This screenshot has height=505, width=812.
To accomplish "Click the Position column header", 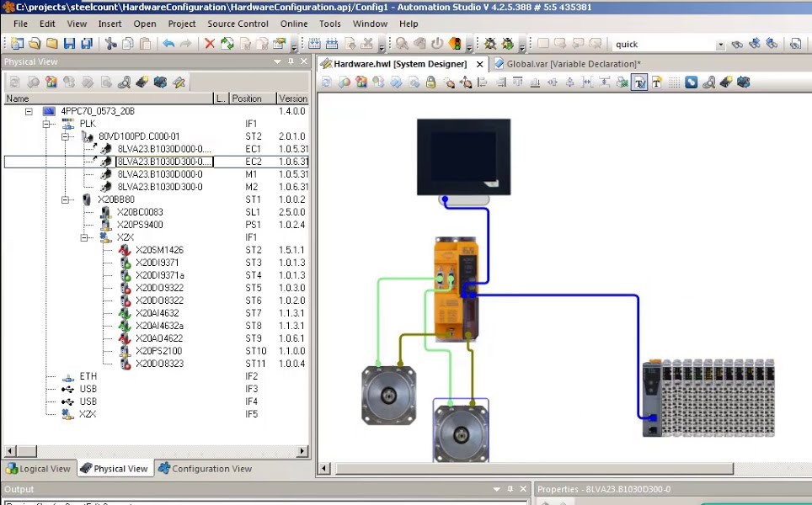I will tap(253, 98).
